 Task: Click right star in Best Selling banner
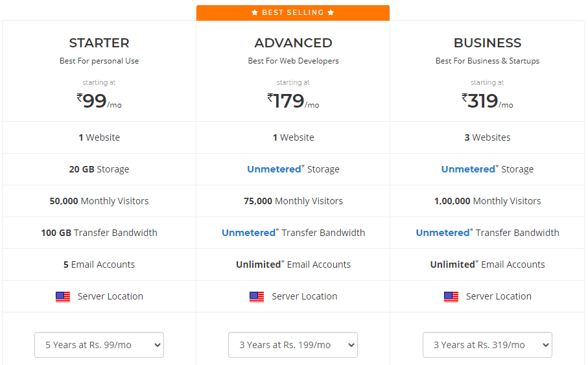point(331,12)
